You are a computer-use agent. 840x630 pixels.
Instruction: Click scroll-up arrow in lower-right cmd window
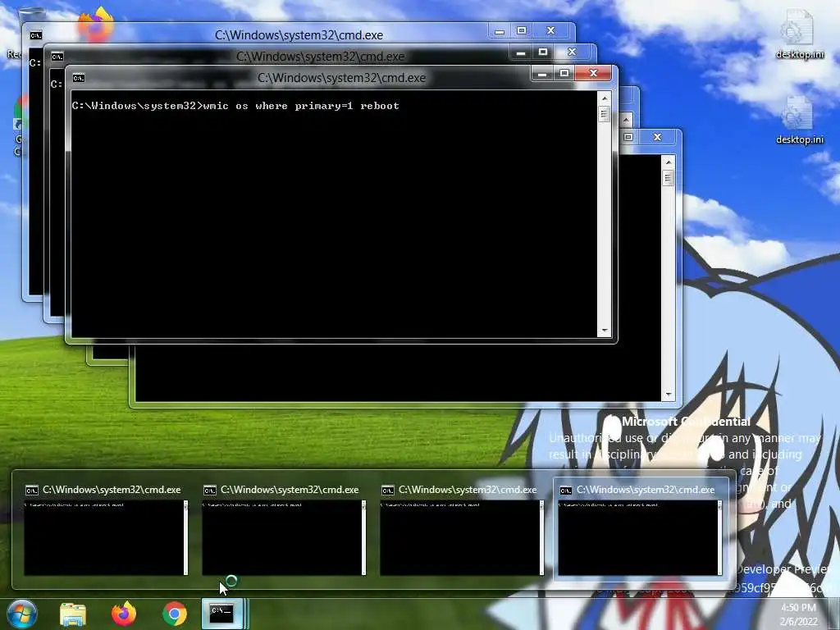(x=668, y=162)
